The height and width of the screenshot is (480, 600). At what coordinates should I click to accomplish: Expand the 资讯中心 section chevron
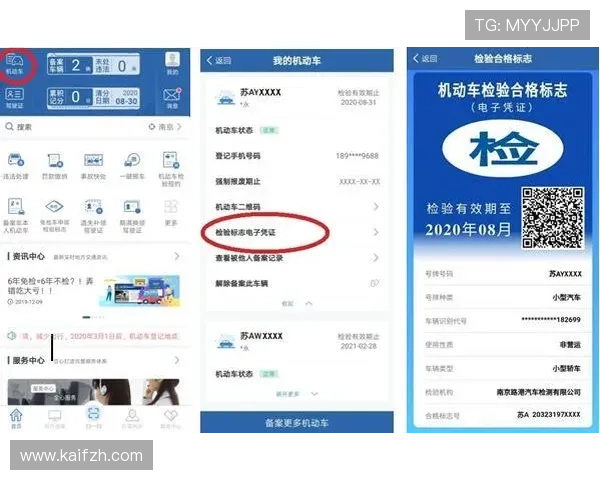(x=177, y=256)
